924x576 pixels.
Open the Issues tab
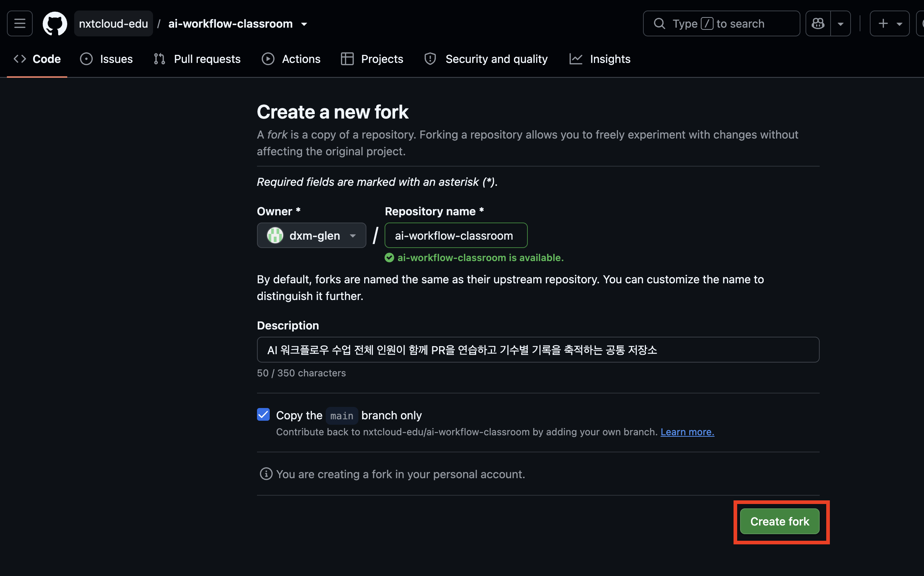pyautogui.click(x=106, y=59)
